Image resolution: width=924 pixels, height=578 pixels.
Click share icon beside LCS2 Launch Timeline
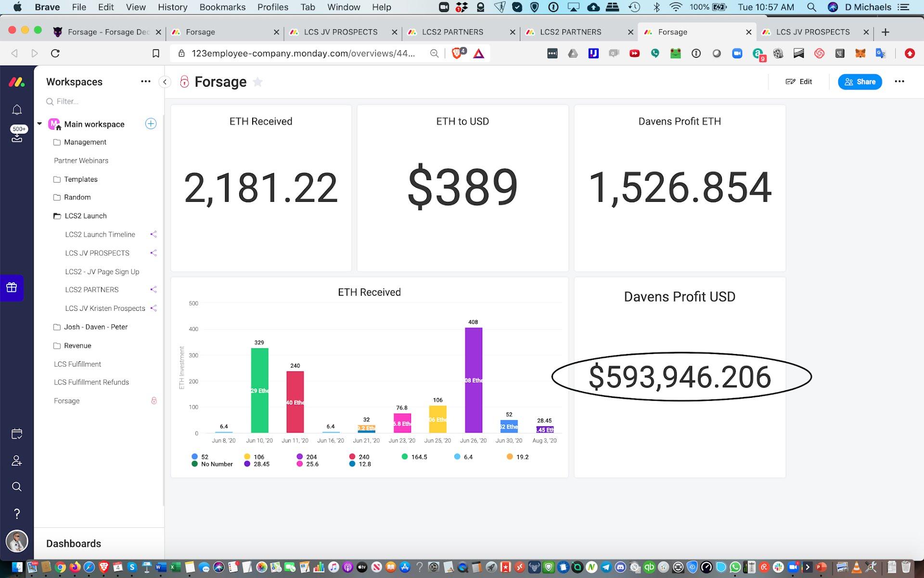[x=154, y=235]
